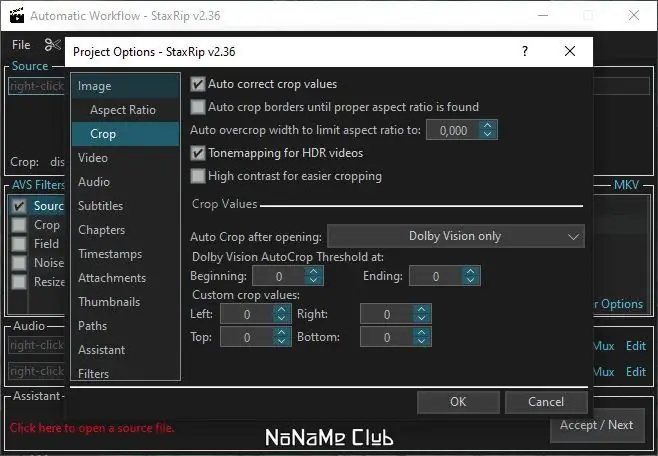Increase the Top crop value

coord(282,332)
